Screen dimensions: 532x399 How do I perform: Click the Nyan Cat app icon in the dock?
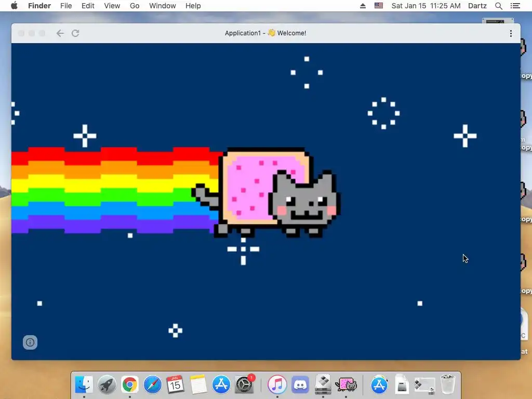(x=346, y=385)
